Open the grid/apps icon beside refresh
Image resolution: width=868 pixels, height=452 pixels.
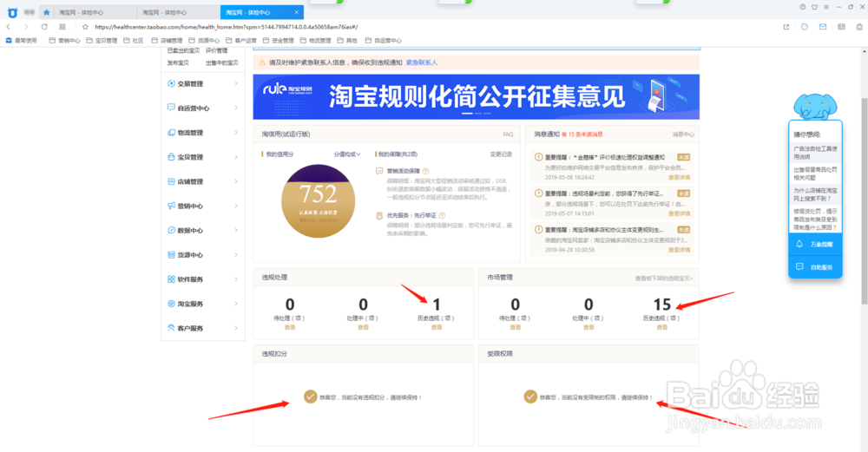(x=62, y=27)
